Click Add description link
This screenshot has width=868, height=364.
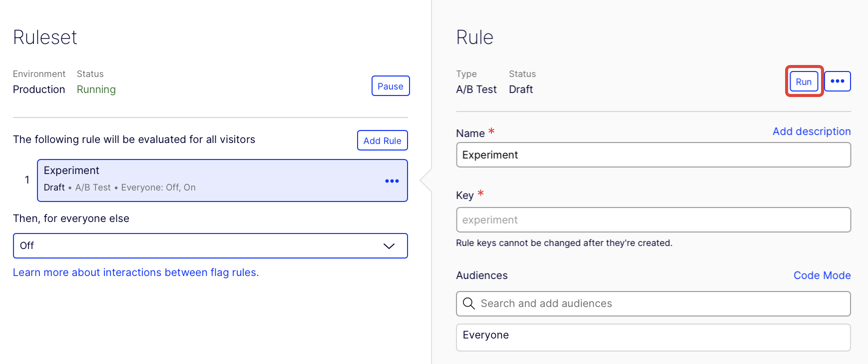(x=812, y=131)
